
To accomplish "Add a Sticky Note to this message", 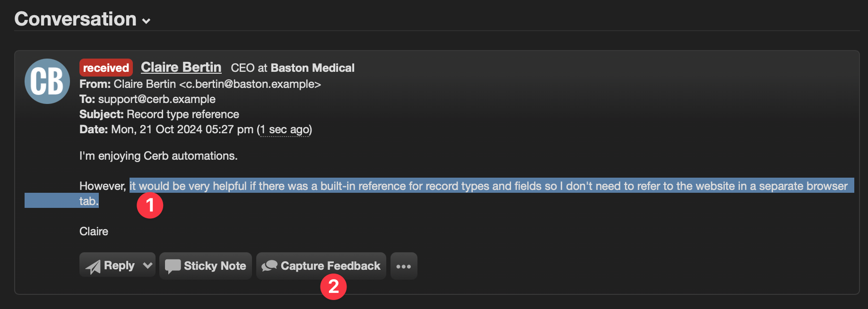I will pyautogui.click(x=206, y=266).
